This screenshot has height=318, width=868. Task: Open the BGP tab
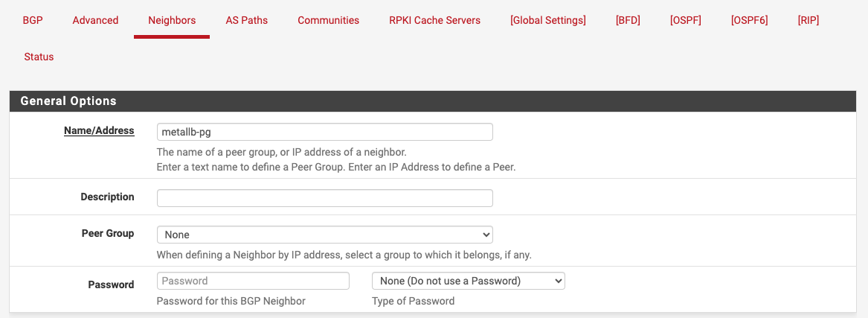coord(33,20)
